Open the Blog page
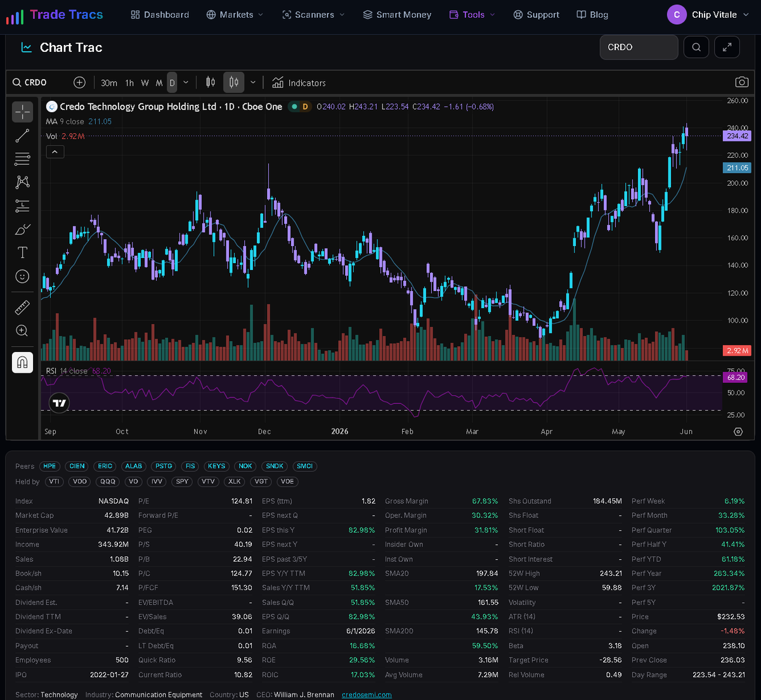Viewport: 761px width, 700px height. click(x=592, y=15)
